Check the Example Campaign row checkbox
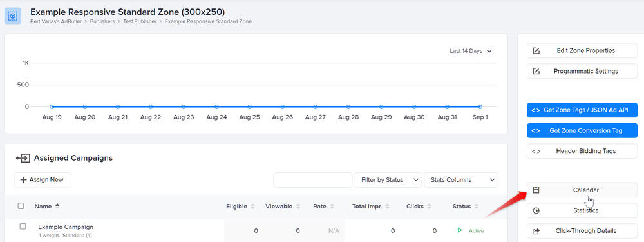This screenshot has height=242, width=644. (x=23, y=227)
